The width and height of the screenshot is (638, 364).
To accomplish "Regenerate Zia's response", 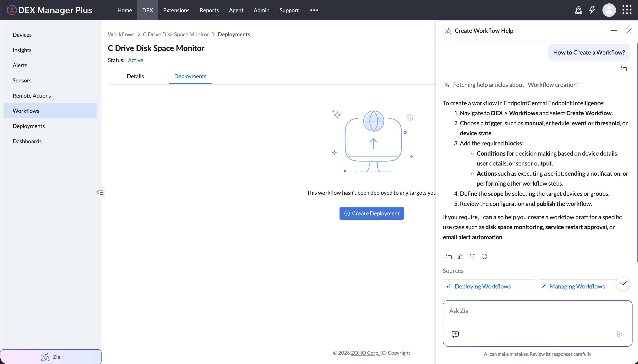I will [x=484, y=256].
